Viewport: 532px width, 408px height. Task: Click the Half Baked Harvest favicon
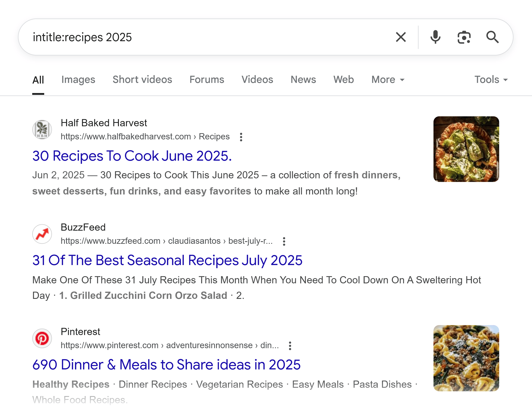(42, 129)
